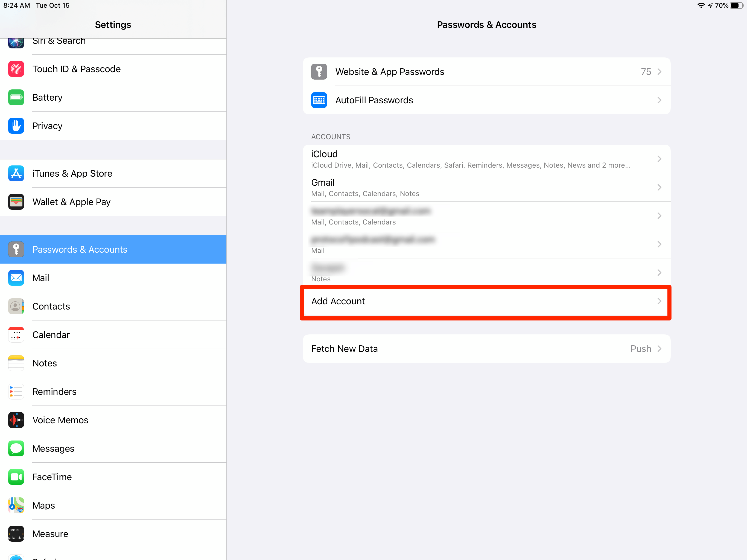The height and width of the screenshot is (560, 747).
Task: Tap the App Store icon
Action: 16,173
